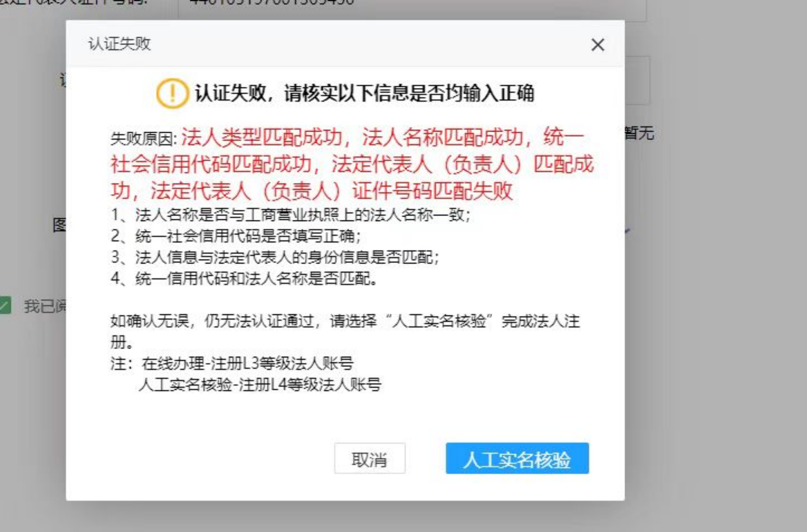Click the red 证件号码匹配失败 reason text
807x532 pixels.
432,191
